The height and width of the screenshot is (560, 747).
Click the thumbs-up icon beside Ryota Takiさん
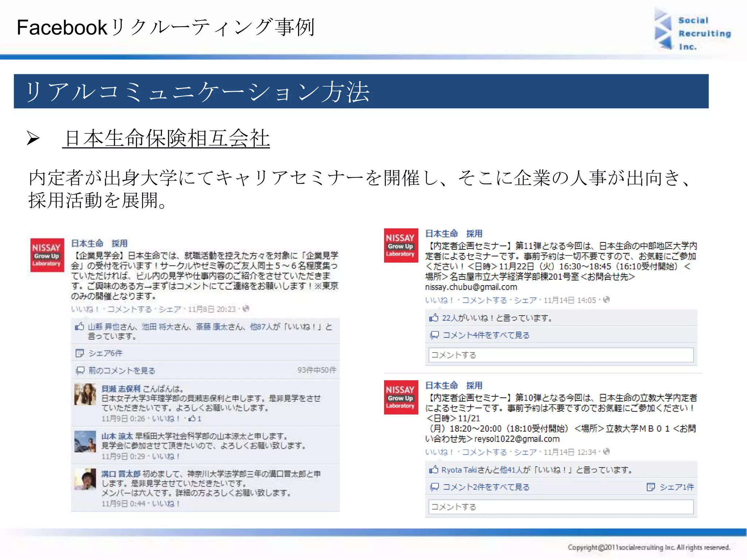pyautogui.click(x=434, y=470)
